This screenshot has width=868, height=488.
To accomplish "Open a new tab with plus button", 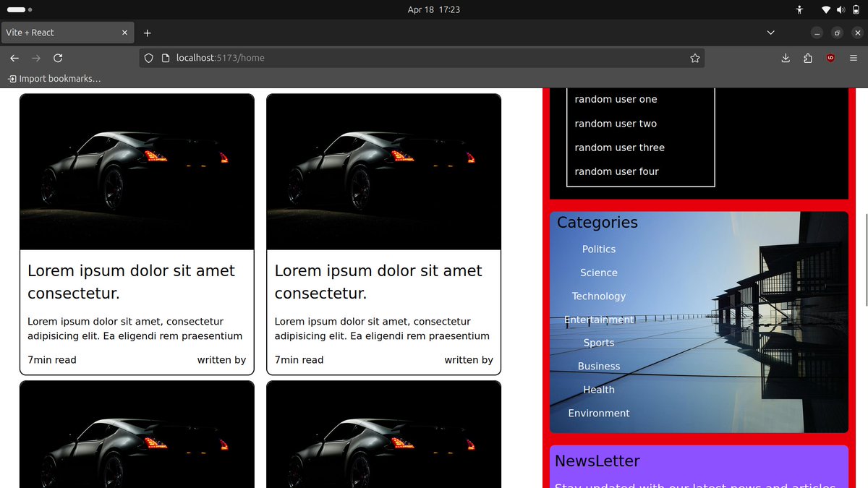I will pyautogui.click(x=147, y=33).
